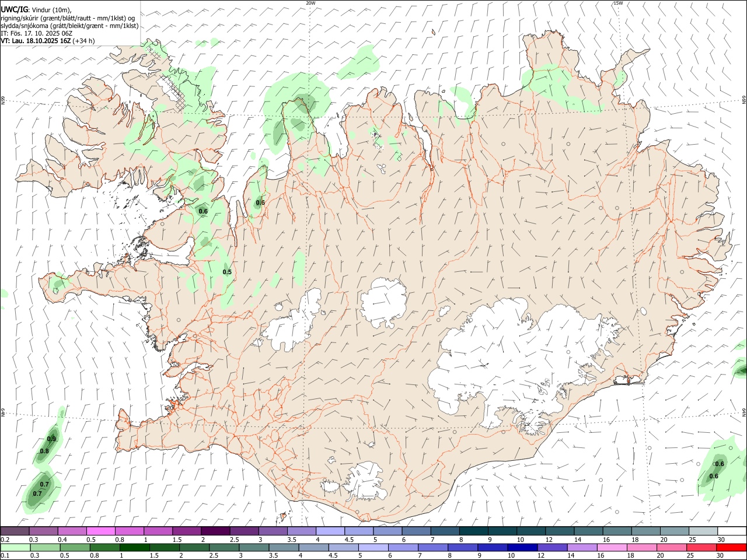The width and height of the screenshot is (747, 560).
Task: Click the '0.1' legend scale label
Action: (5, 556)
